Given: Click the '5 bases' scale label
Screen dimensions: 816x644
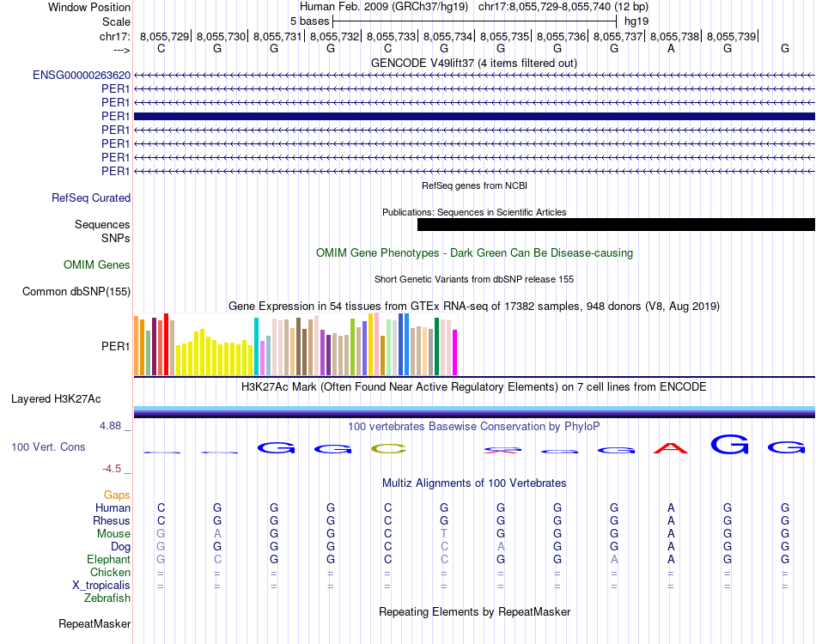Looking at the screenshot, I should click(x=309, y=21).
